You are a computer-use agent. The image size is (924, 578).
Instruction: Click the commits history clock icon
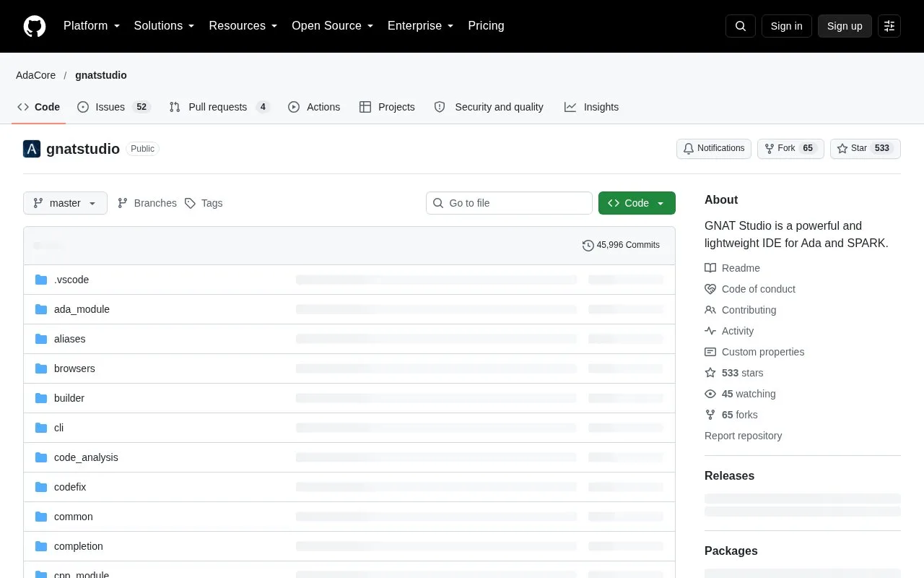pyautogui.click(x=588, y=245)
